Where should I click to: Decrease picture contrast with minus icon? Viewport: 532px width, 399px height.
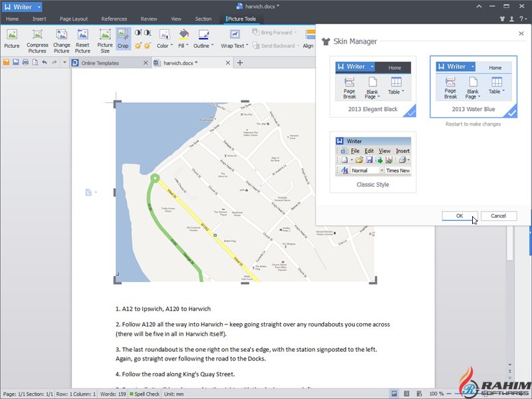click(x=147, y=33)
